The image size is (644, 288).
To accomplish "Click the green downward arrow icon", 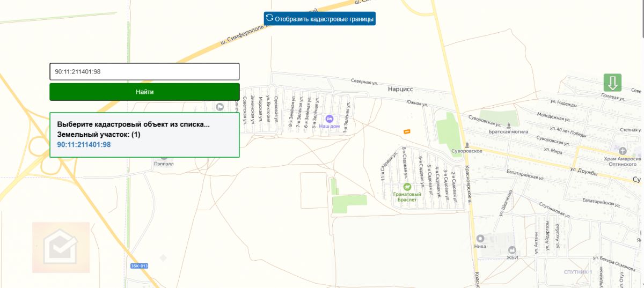I will tap(612, 83).
